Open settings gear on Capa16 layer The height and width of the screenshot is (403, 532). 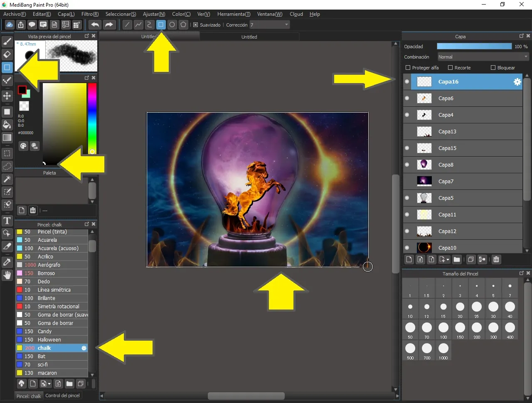coord(517,82)
